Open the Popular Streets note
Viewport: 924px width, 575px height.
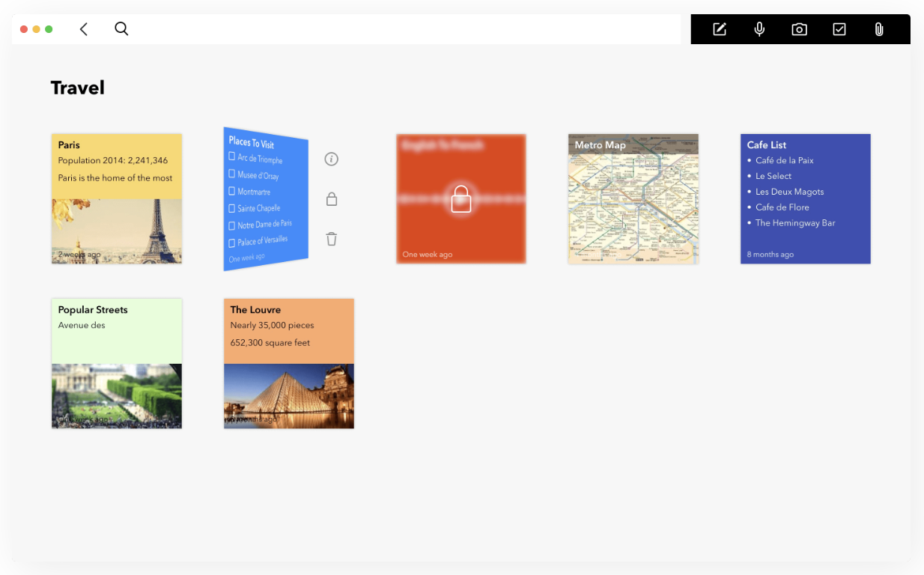click(x=116, y=363)
